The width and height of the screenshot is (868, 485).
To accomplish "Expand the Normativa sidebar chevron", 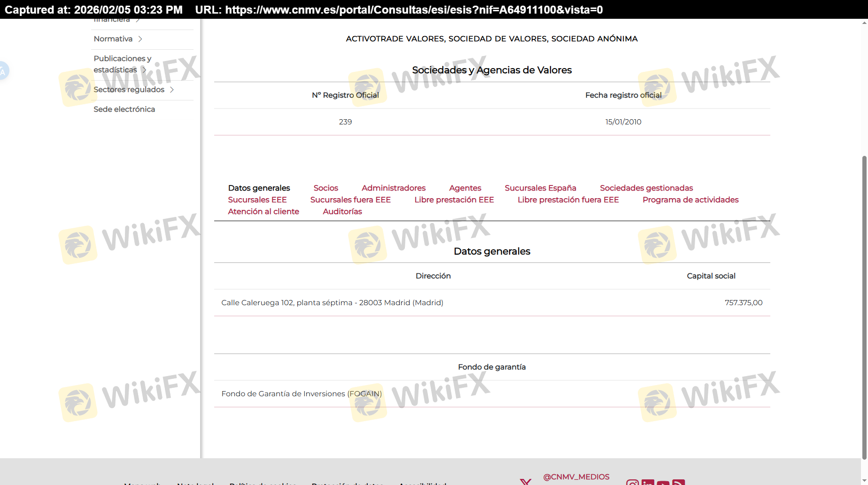I will (x=140, y=39).
